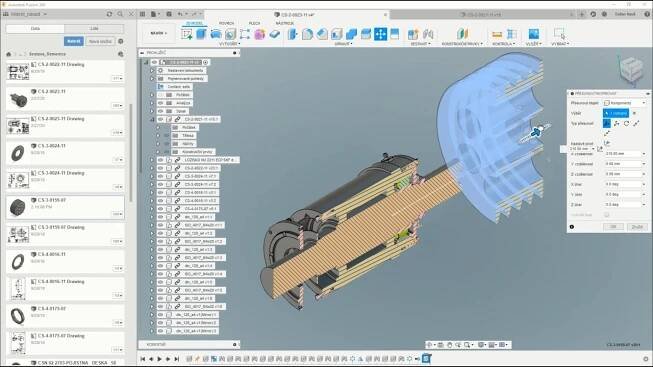Click the Zrušit button in move dialog
This screenshot has height=367, width=653.
pyautogui.click(x=637, y=227)
